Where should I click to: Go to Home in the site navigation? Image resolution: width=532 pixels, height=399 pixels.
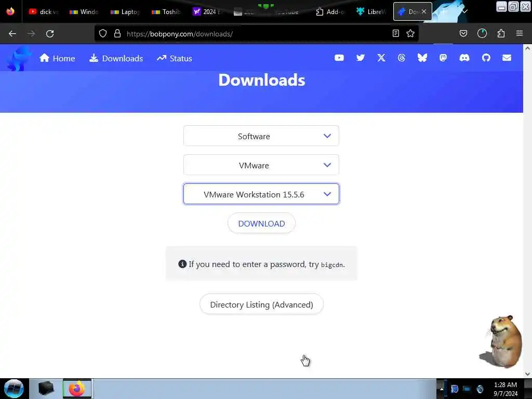[x=57, y=58]
